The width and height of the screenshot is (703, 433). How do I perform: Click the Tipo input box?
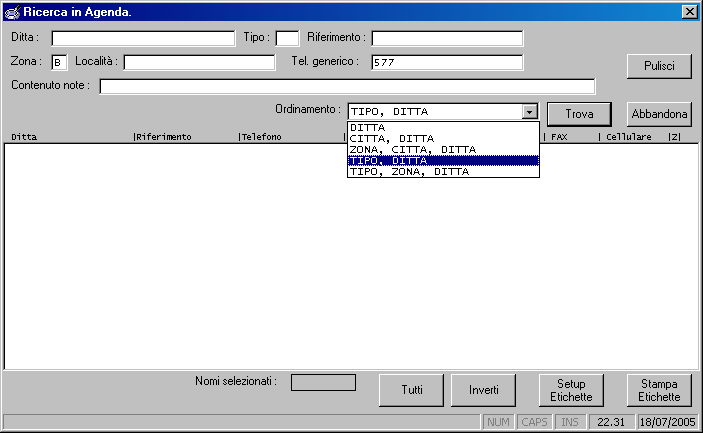pyautogui.click(x=287, y=38)
